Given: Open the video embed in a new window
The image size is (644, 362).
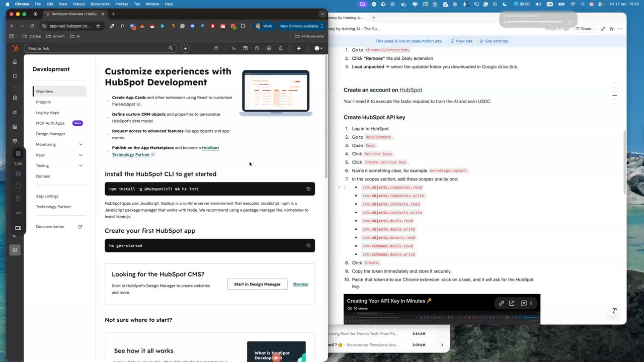Looking at the screenshot, I should coord(512,303).
